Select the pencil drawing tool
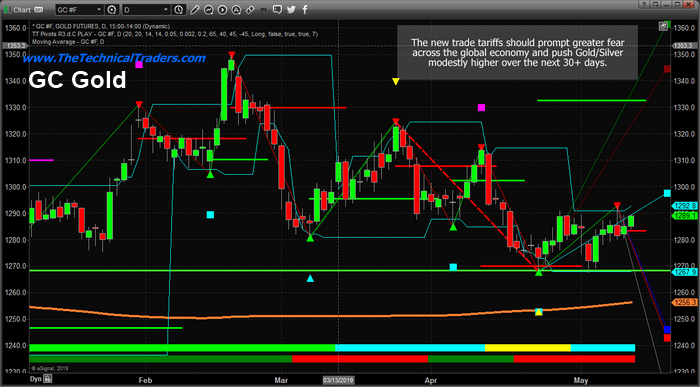Image resolution: width=700 pixels, height=387 pixels. coord(195,9)
